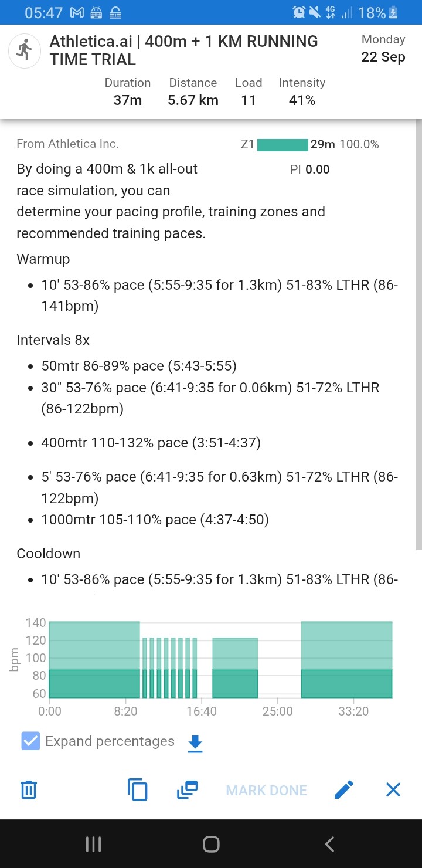Delete workout with the trash icon
The width and height of the screenshot is (422, 868).
coord(29,790)
